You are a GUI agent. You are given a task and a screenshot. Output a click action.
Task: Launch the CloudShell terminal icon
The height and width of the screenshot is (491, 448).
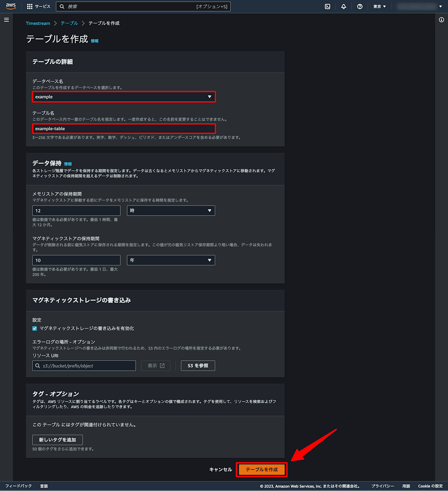tap(327, 6)
